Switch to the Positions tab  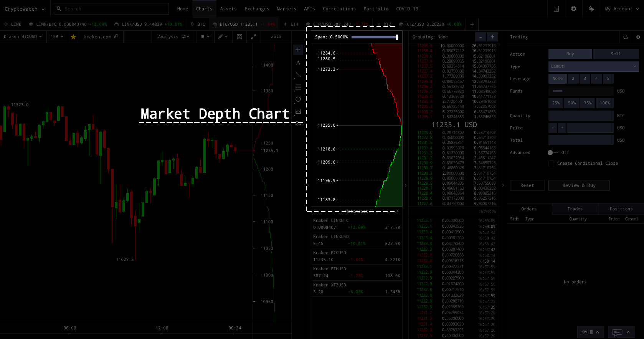click(621, 209)
